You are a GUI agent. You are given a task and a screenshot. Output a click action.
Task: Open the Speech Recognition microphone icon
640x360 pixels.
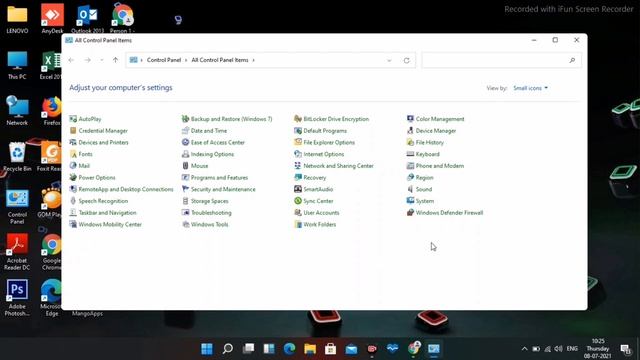[x=73, y=201]
